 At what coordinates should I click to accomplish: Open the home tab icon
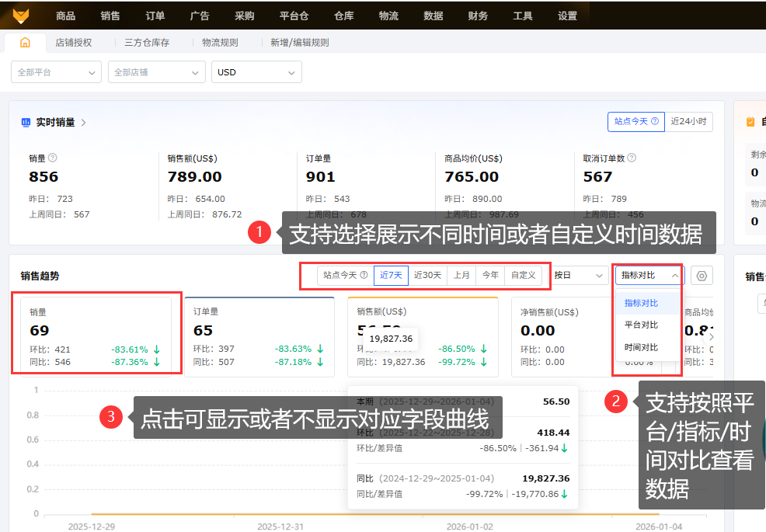click(x=25, y=43)
